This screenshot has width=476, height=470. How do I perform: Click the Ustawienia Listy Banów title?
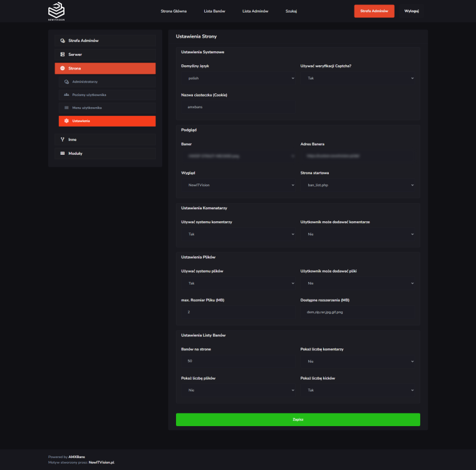pyautogui.click(x=204, y=335)
